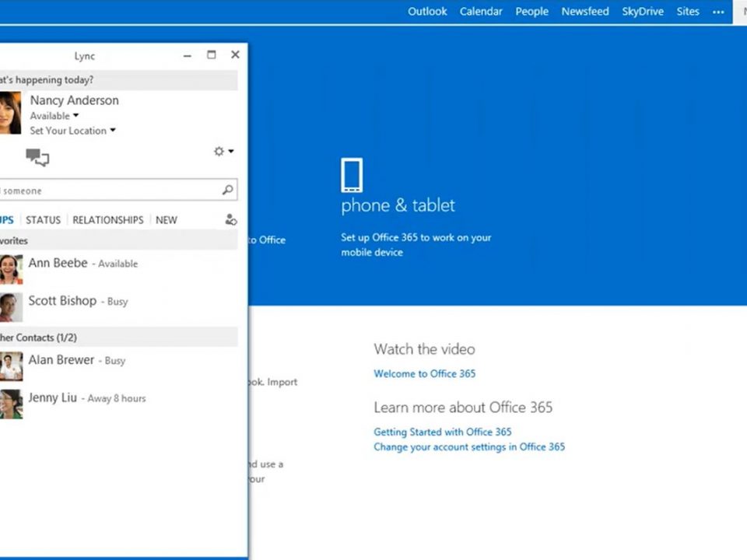This screenshot has height=560, width=747.
Task: Click Set up Office 365 mobile text
Action: point(416,245)
